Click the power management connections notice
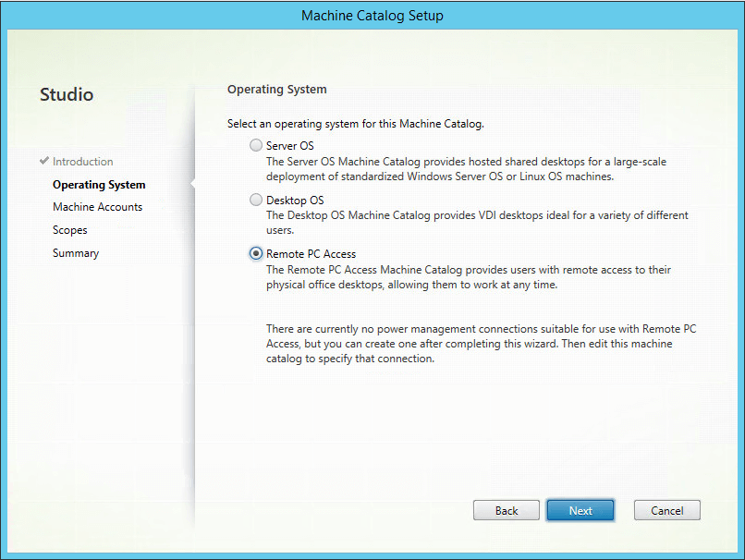The width and height of the screenshot is (745, 560). [x=481, y=344]
